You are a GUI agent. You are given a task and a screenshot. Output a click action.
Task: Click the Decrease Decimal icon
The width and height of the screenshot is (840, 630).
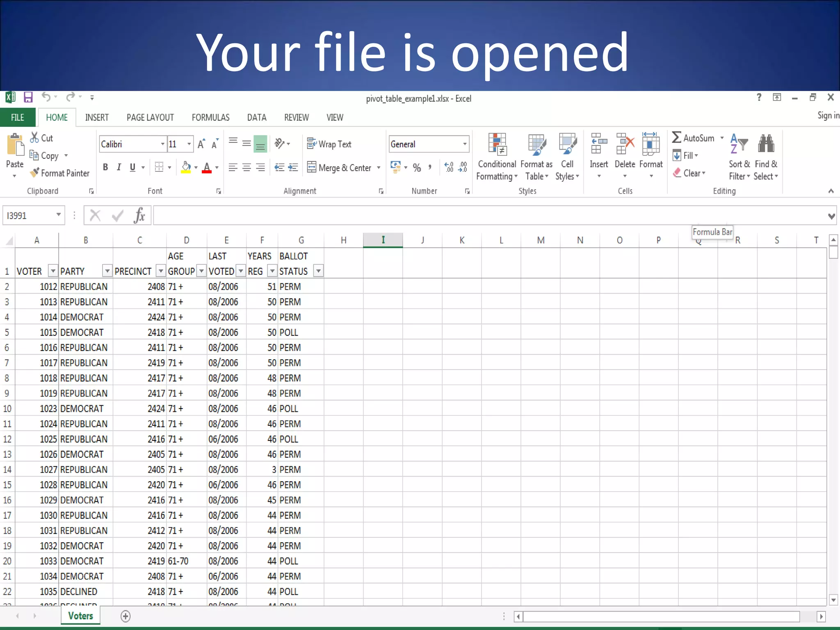tap(463, 167)
